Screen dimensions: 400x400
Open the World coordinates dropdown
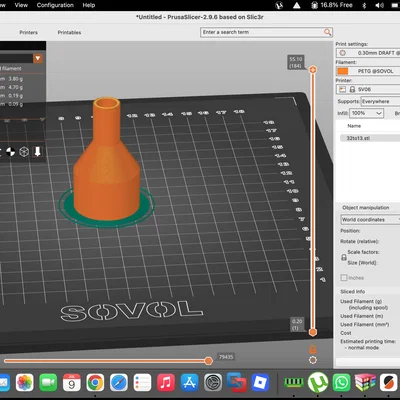click(x=370, y=220)
